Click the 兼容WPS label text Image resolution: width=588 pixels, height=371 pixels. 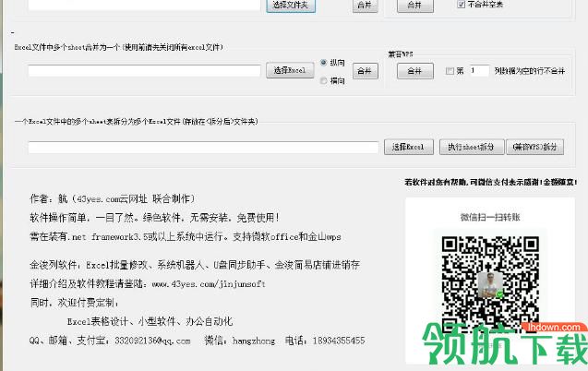[401, 54]
